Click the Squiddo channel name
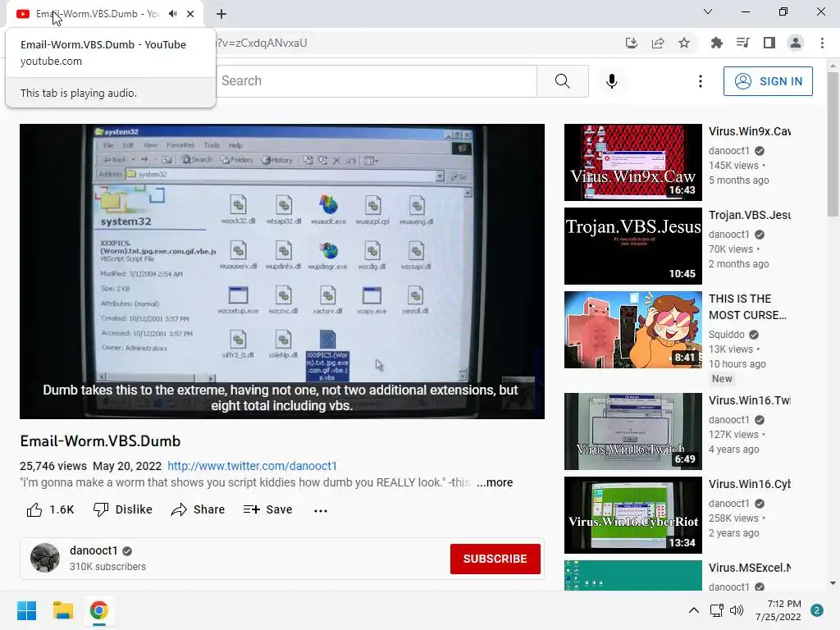The height and width of the screenshot is (630, 840). pos(727,335)
